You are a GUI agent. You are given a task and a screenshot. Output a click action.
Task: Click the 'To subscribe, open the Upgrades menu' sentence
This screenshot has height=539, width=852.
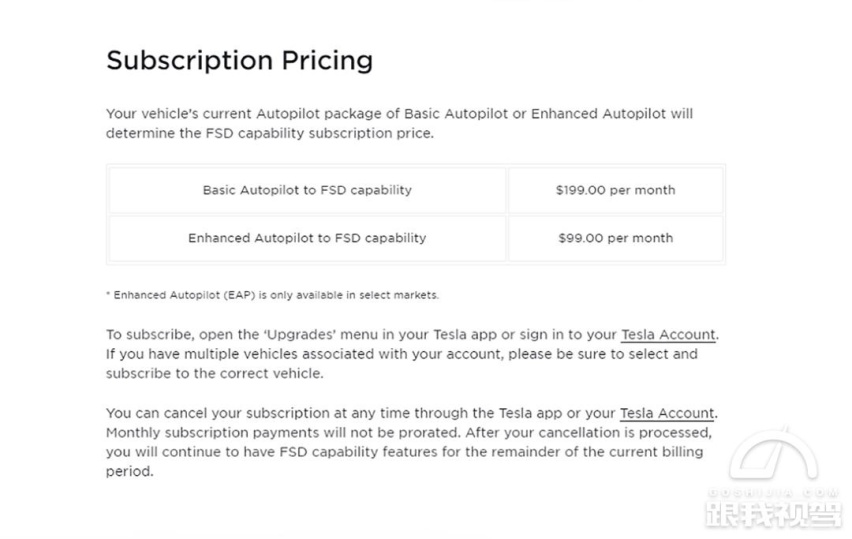pos(412,335)
